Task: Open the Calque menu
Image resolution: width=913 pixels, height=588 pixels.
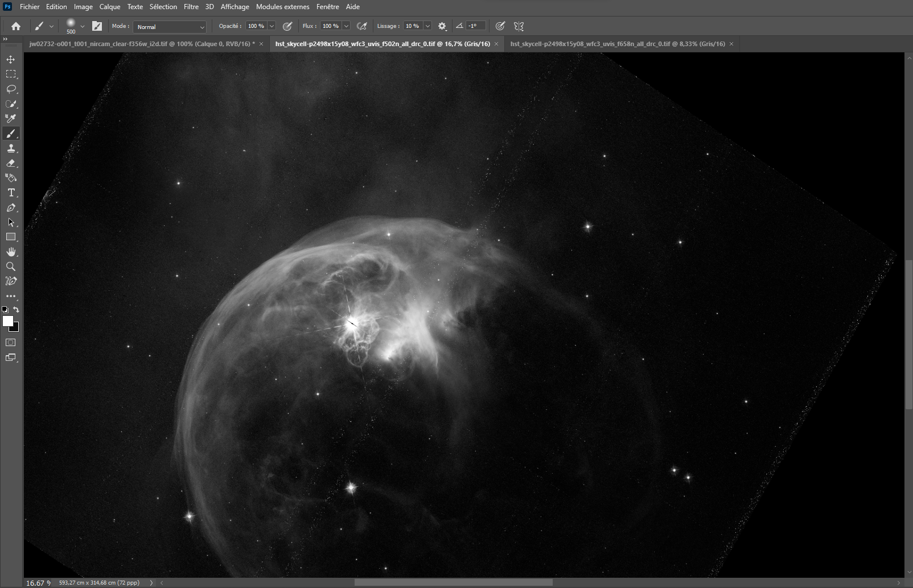Action: tap(110, 7)
